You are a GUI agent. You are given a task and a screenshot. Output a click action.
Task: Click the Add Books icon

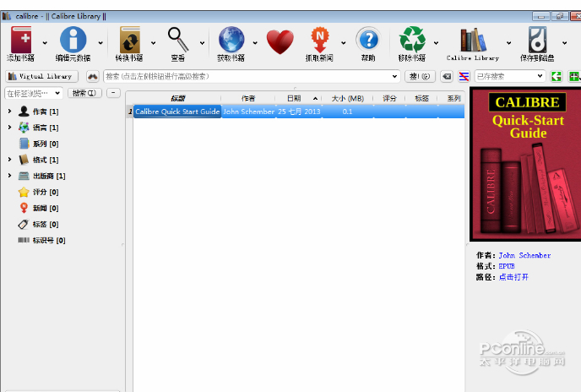click(21, 39)
